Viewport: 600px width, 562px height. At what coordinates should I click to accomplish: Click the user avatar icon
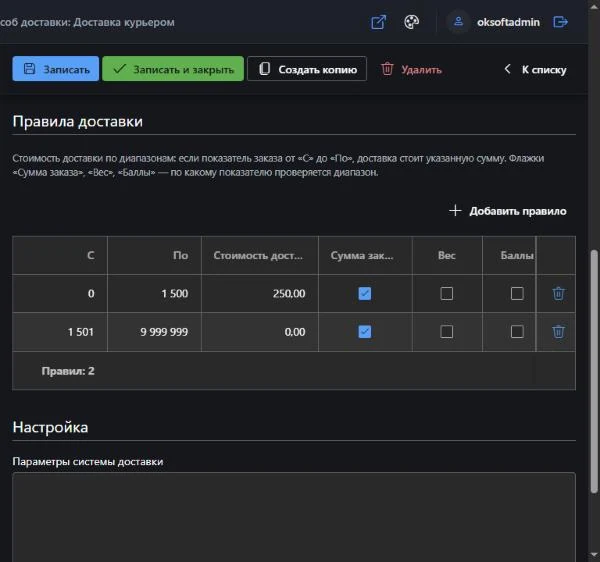[x=458, y=22]
